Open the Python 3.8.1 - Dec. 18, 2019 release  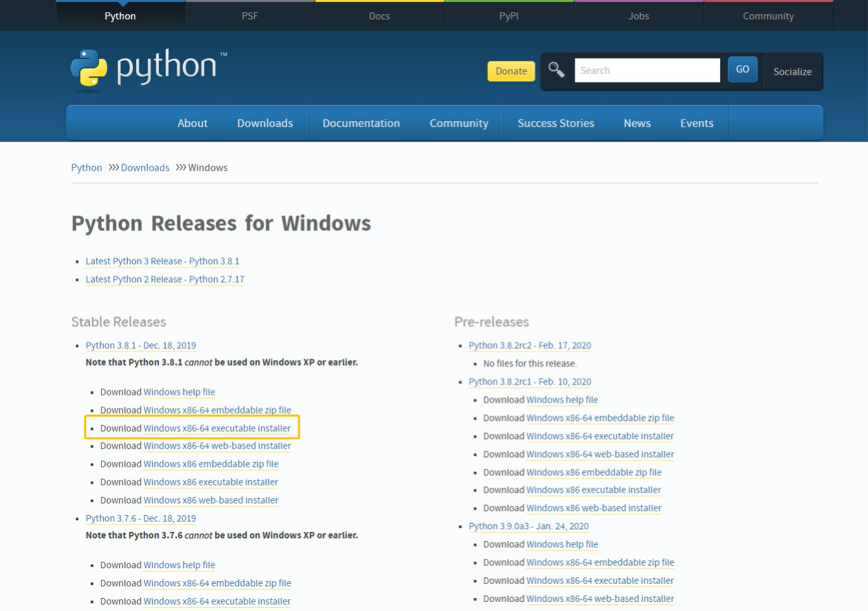tap(141, 345)
